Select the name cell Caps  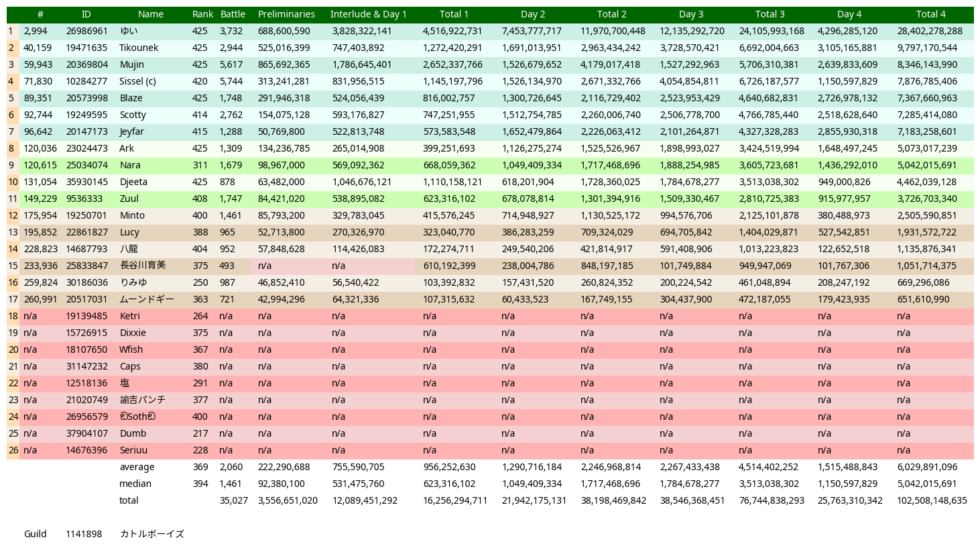(130, 366)
